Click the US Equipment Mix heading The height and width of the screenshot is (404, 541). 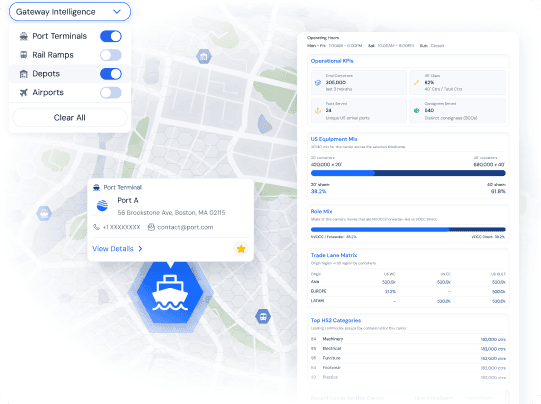click(x=334, y=139)
